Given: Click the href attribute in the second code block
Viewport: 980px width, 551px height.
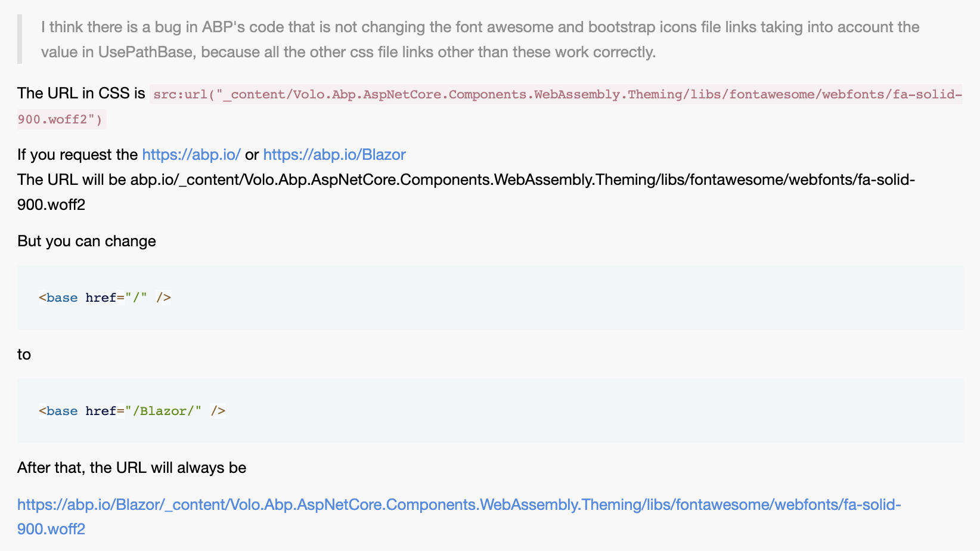Looking at the screenshot, I should (100, 411).
